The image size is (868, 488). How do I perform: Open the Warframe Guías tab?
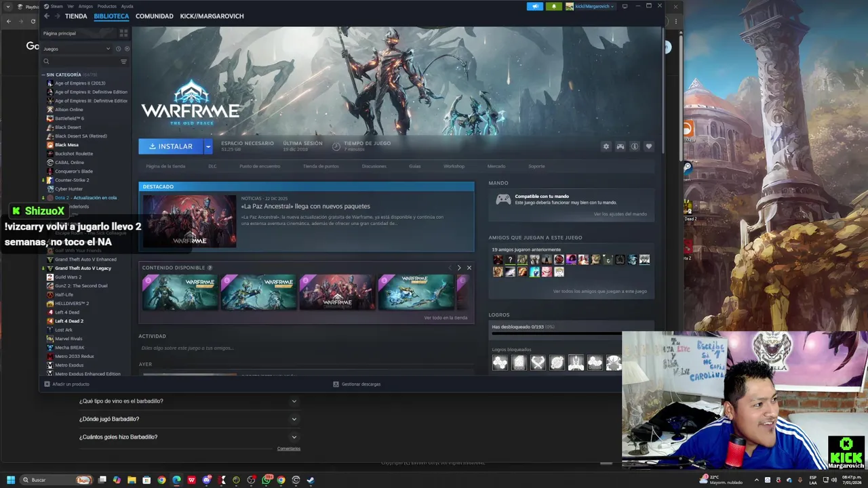tap(414, 166)
